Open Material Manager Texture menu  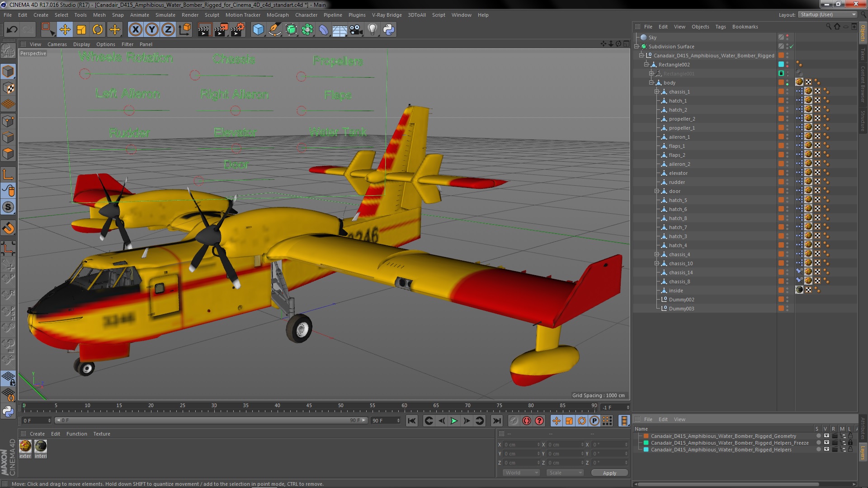pos(102,434)
